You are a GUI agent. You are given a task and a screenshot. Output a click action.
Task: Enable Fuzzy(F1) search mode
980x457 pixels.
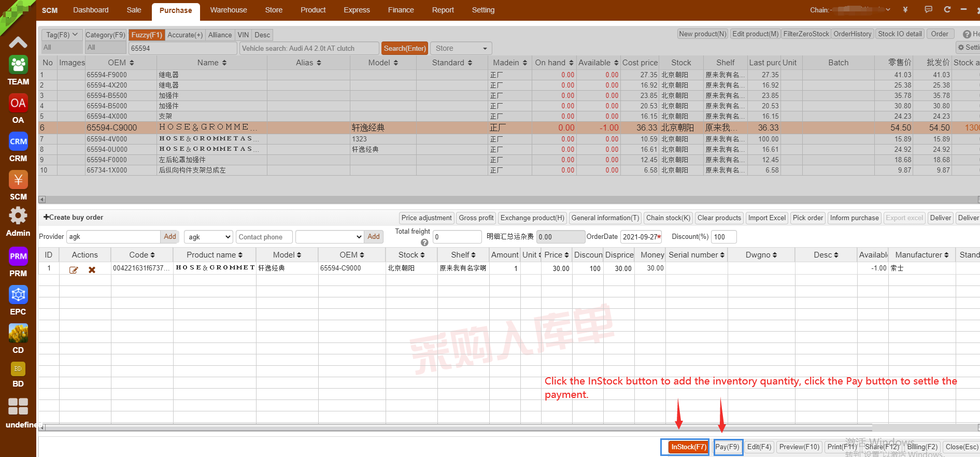pos(147,35)
